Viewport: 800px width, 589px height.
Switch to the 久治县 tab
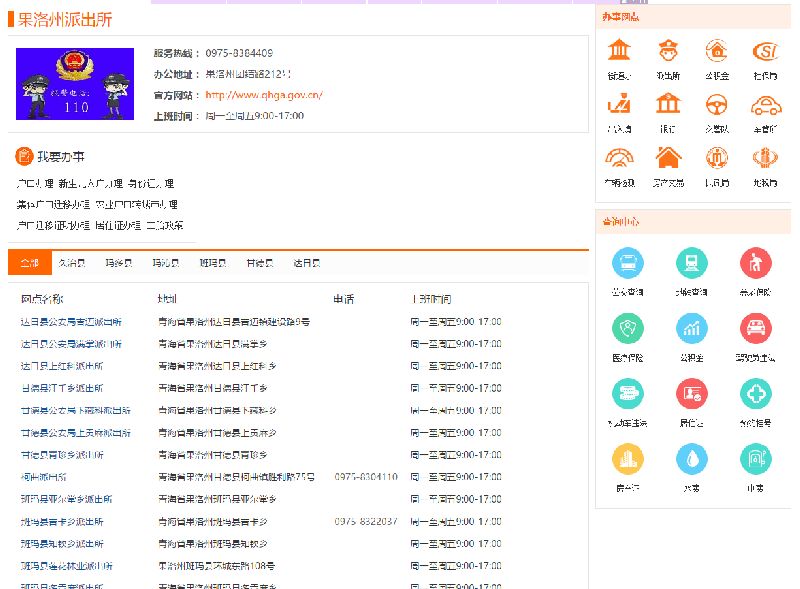point(71,263)
